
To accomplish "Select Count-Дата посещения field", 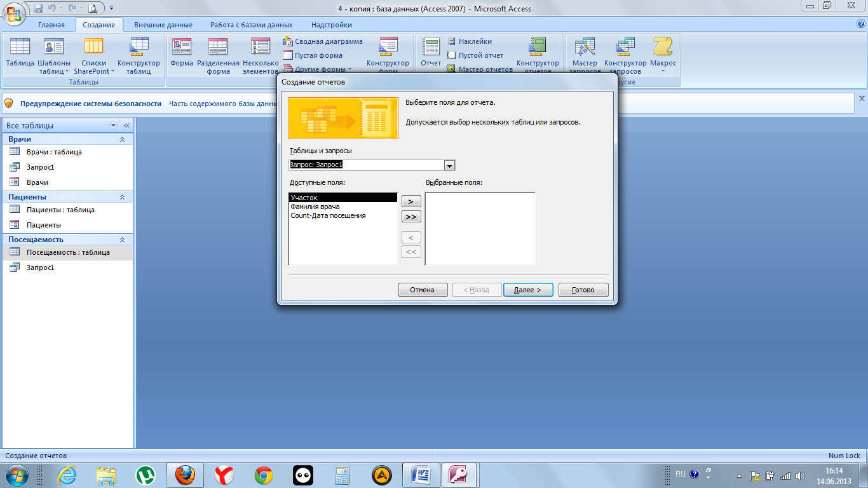I will pyautogui.click(x=343, y=215).
